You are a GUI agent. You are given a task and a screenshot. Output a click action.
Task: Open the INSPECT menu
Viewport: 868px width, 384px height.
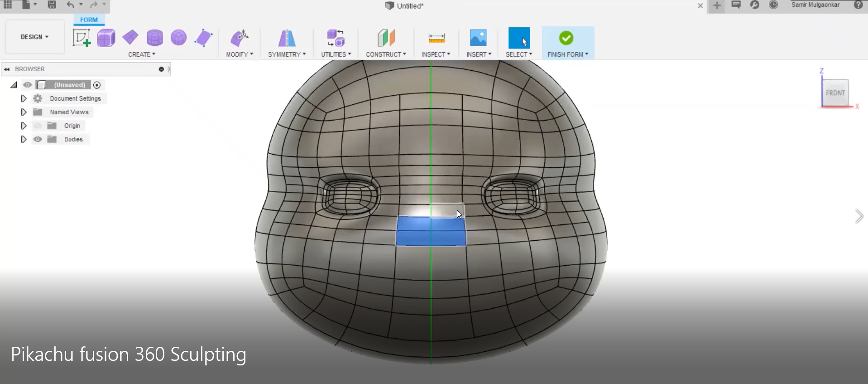coord(436,54)
